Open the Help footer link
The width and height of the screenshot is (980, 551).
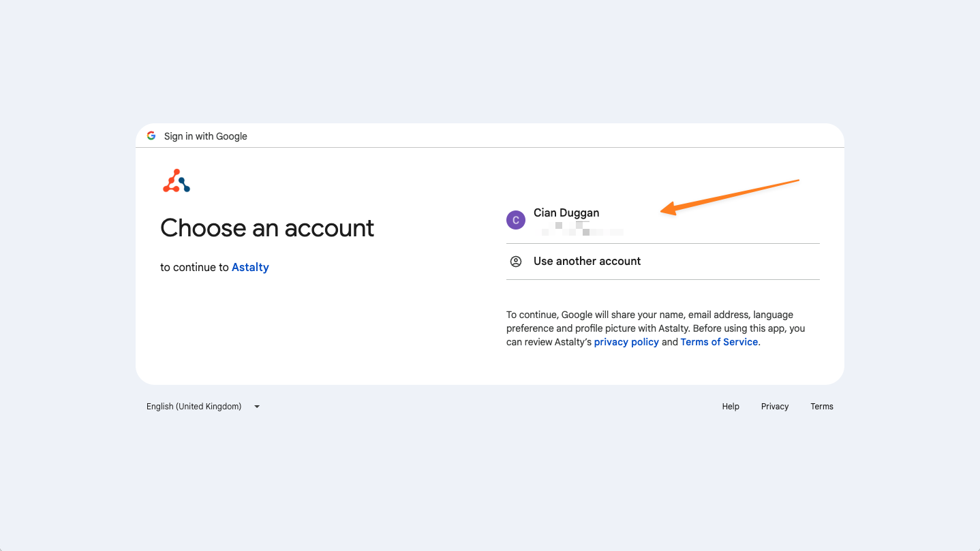[x=731, y=407]
